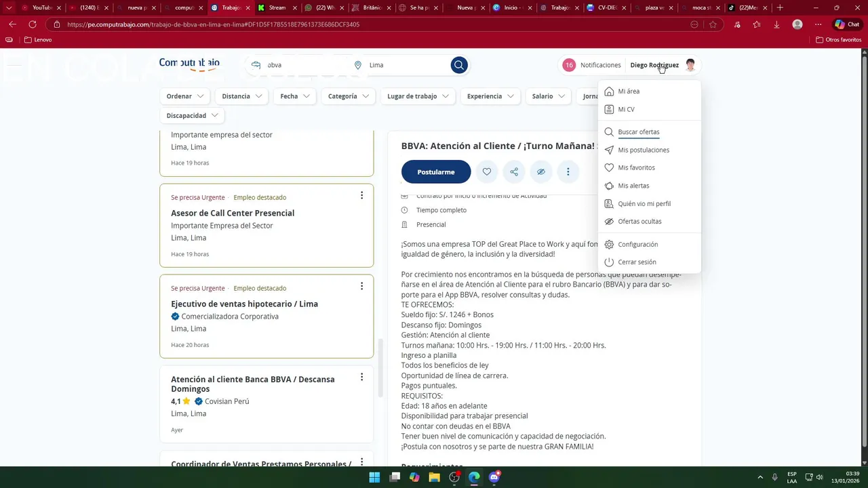Reload the page with refresh button

tap(32, 24)
